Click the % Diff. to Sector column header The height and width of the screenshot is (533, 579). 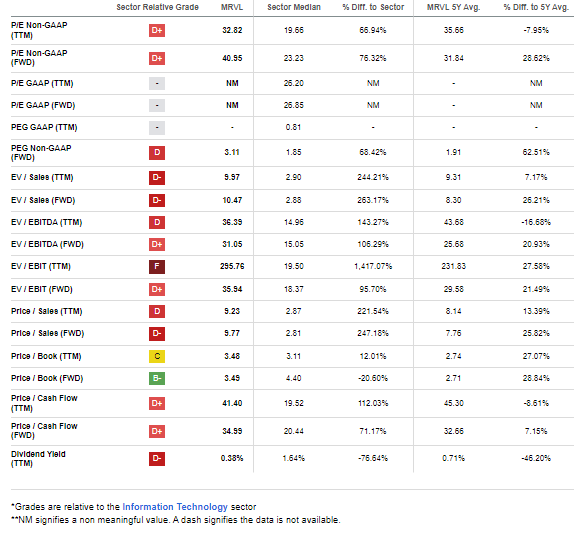click(x=373, y=7)
